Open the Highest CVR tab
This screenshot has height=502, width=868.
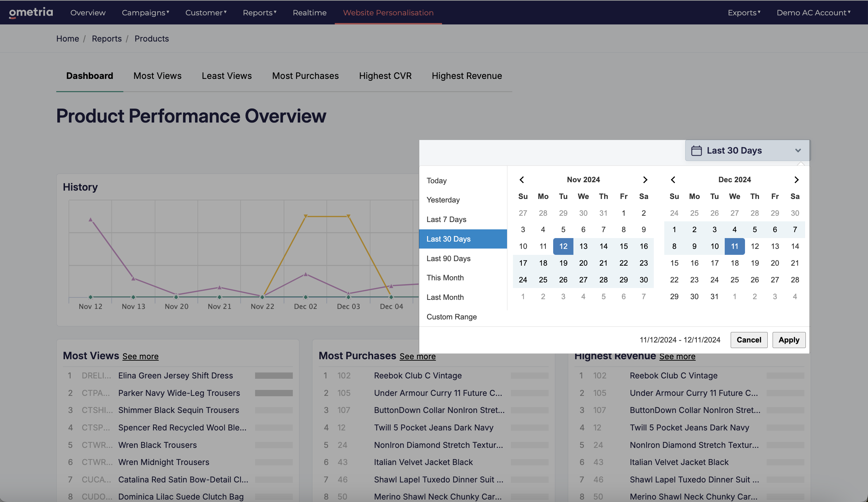(x=385, y=76)
